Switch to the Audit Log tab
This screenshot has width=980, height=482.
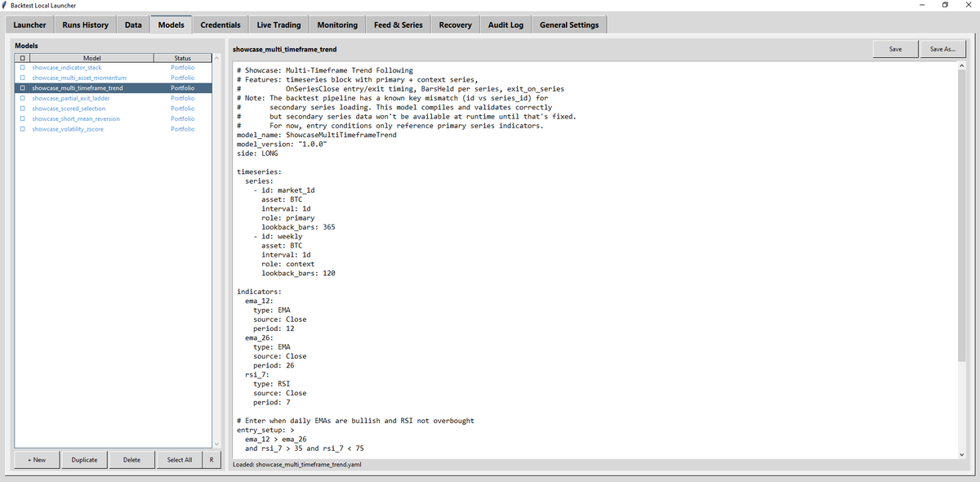click(x=506, y=25)
